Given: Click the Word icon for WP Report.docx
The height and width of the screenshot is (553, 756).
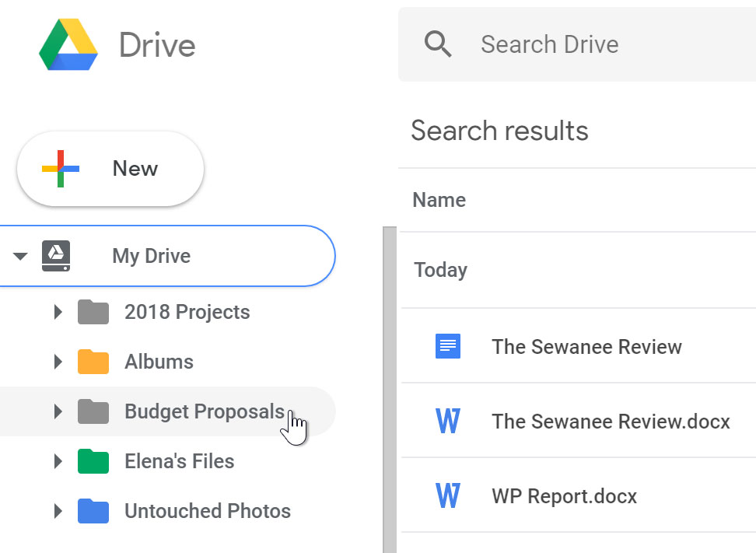Looking at the screenshot, I should [448, 495].
